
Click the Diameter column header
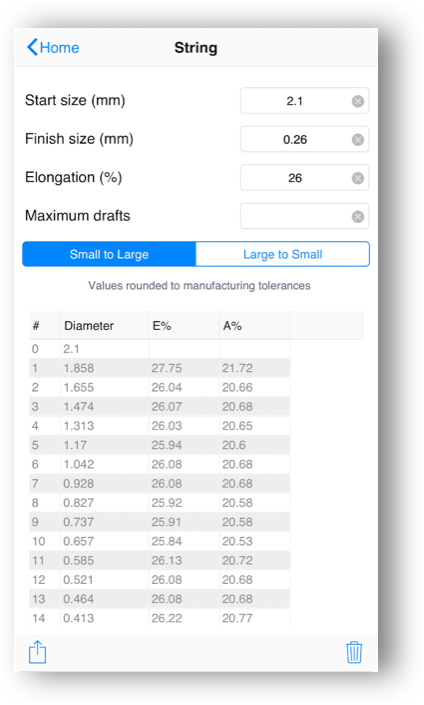pos(89,326)
